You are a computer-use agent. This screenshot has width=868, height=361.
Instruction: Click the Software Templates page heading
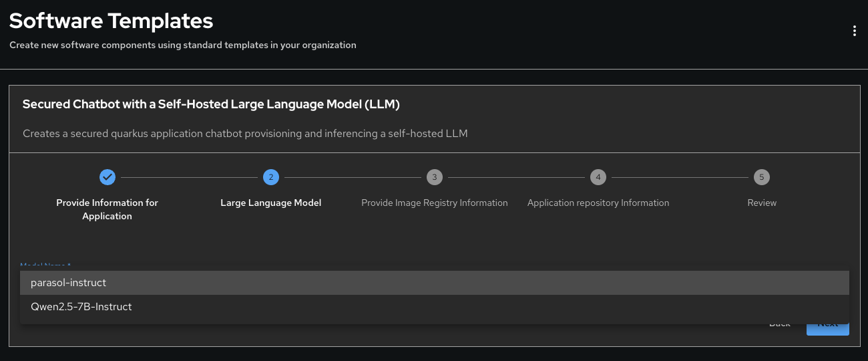click(112, 21)
